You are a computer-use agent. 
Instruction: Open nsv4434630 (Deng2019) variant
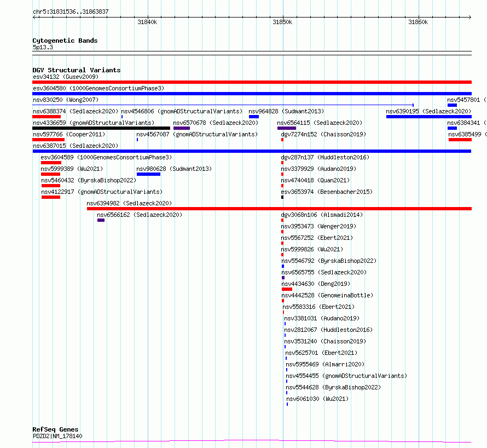click(x=316, y=284)
